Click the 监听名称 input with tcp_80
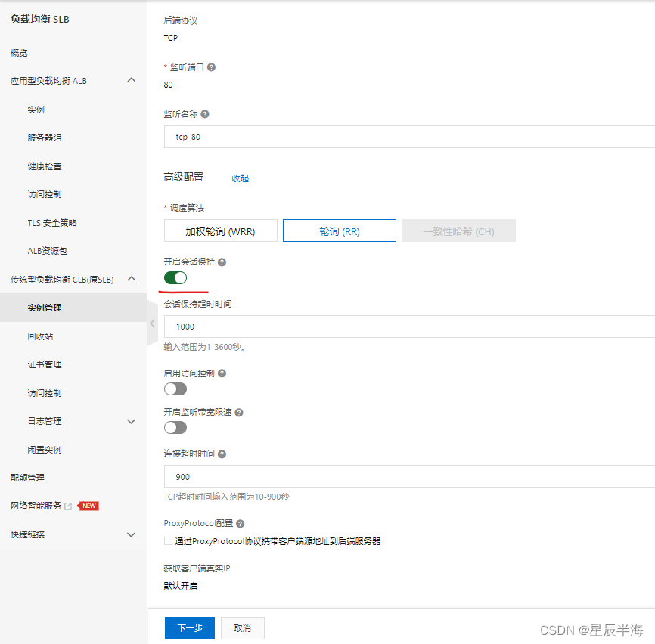Viewport: 655px width, 644px height. click(409, 137)
